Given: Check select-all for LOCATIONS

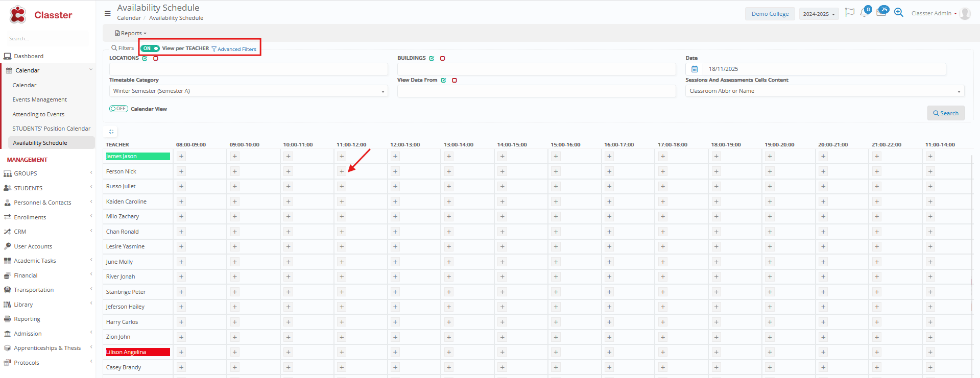Looking at the screenshot, I should (x=145, y=58).
